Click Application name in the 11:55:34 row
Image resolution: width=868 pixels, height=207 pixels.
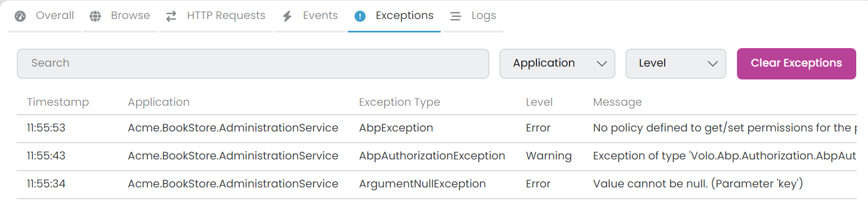(x=233, y=184)
